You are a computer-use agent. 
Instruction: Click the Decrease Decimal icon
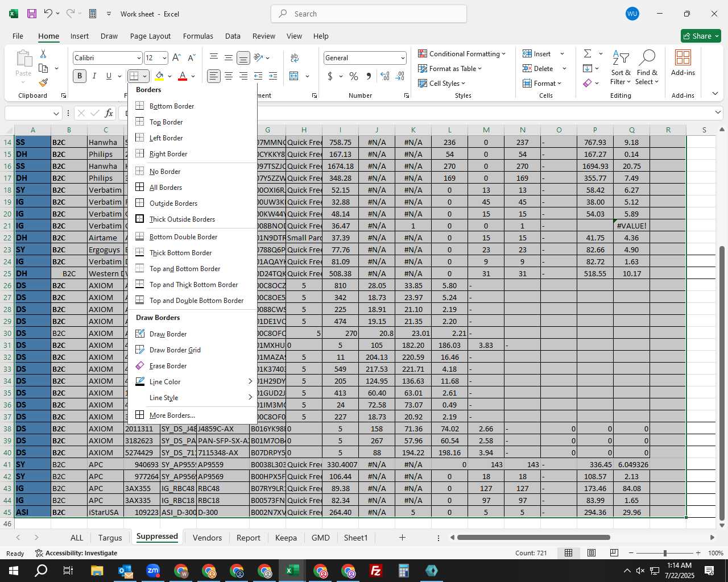pyautogui.click(x=400, y=76)
